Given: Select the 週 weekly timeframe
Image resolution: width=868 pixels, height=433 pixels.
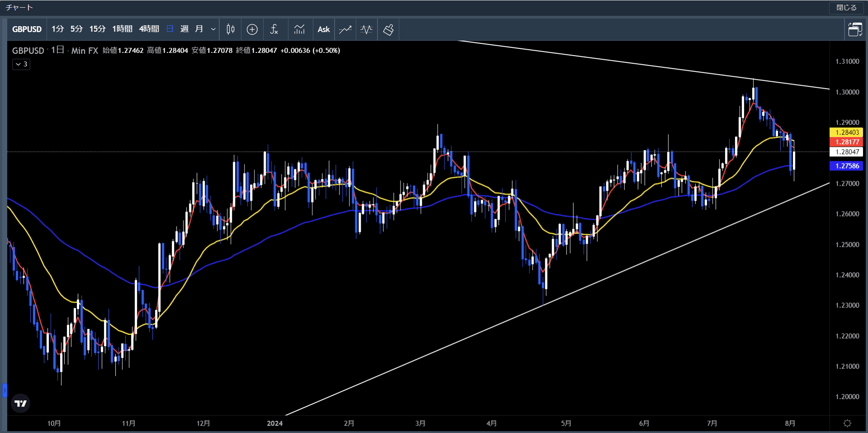Looking at the screenshot, I should 184,29.
